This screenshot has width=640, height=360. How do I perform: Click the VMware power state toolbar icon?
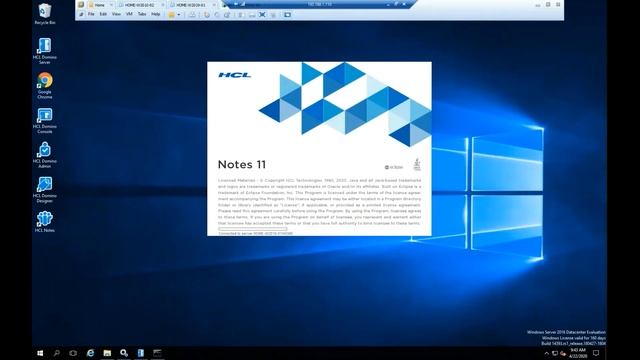(172, 15)
